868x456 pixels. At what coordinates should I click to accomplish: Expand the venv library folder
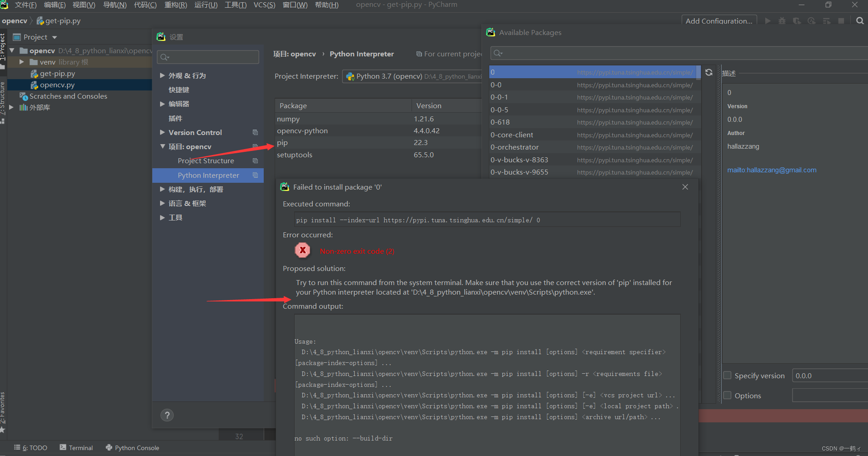(x=22, y=62)
